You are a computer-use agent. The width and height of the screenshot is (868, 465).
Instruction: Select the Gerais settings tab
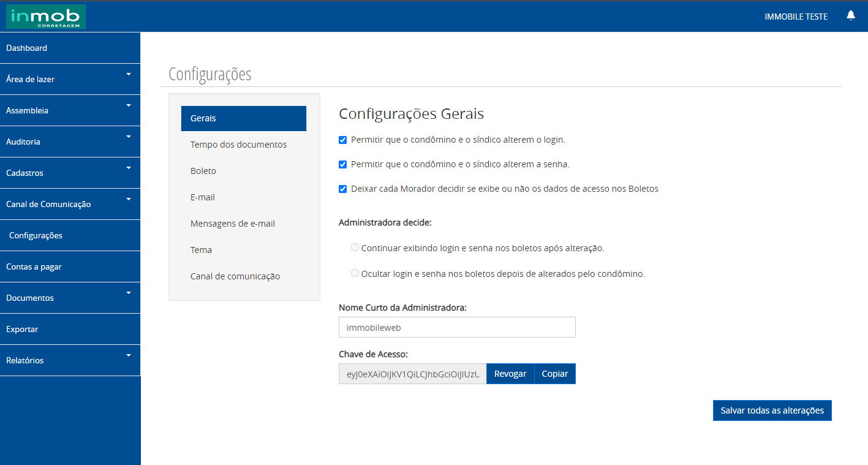point(244,118)
